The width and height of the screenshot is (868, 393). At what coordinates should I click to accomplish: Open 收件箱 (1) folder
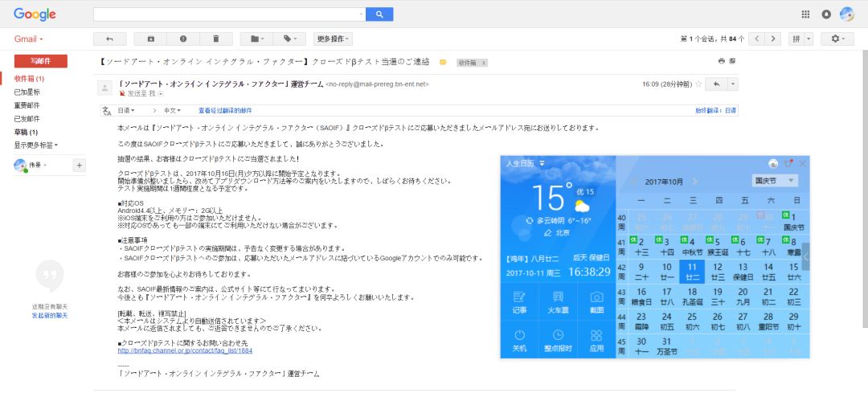30,79
